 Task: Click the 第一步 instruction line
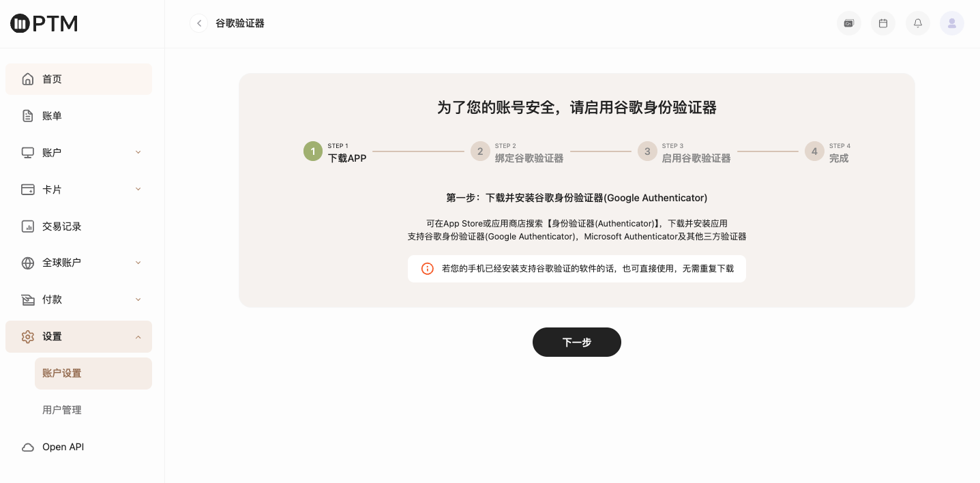click(577, 198)
